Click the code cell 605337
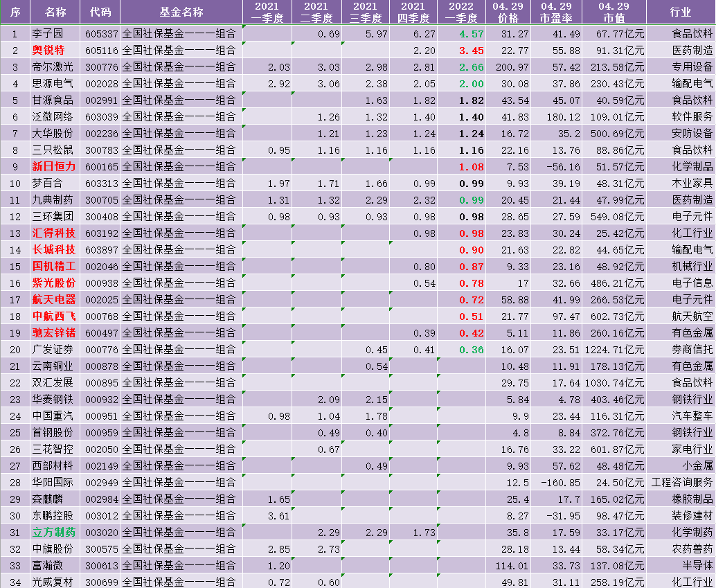Screen dimensions: 716x588 pos(101,34)
